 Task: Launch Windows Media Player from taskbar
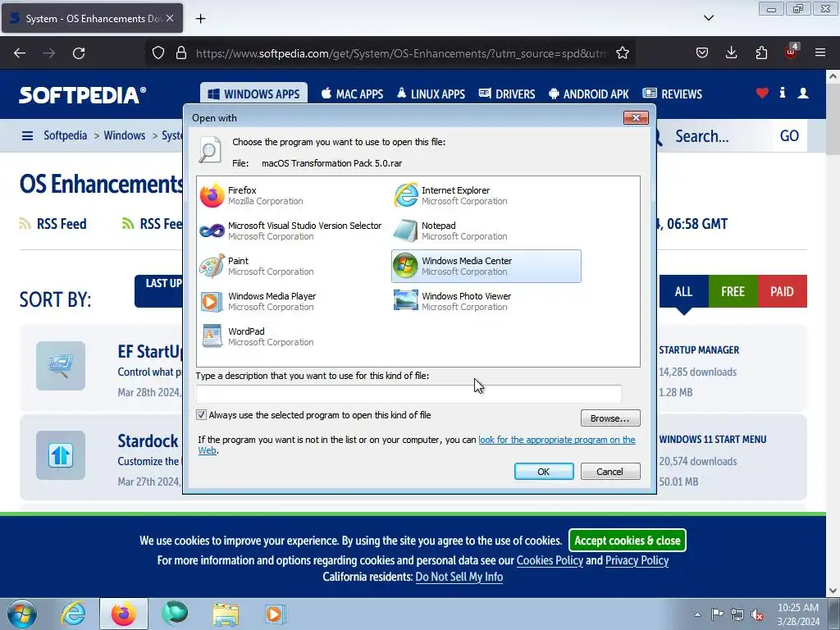pos(276,614)
